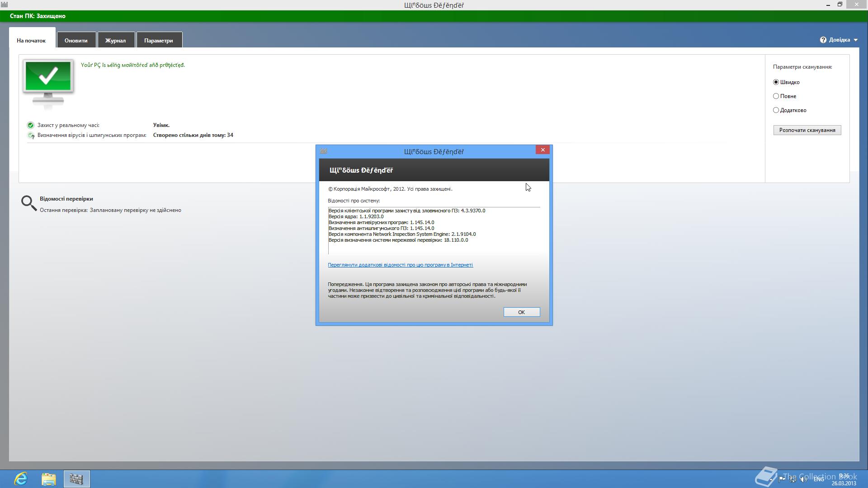Show hidden tray icons arrow
Viewport: 868px width, 488px height.
click(771, 479)
